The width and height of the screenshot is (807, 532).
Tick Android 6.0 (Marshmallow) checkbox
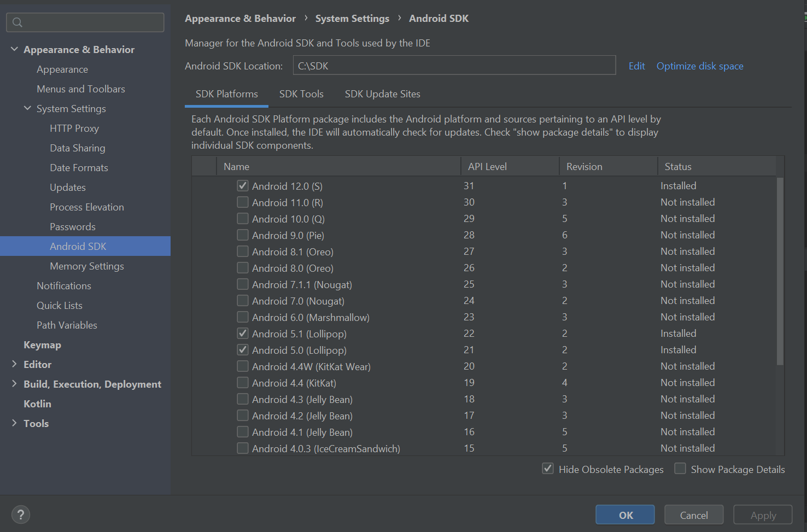243,317
